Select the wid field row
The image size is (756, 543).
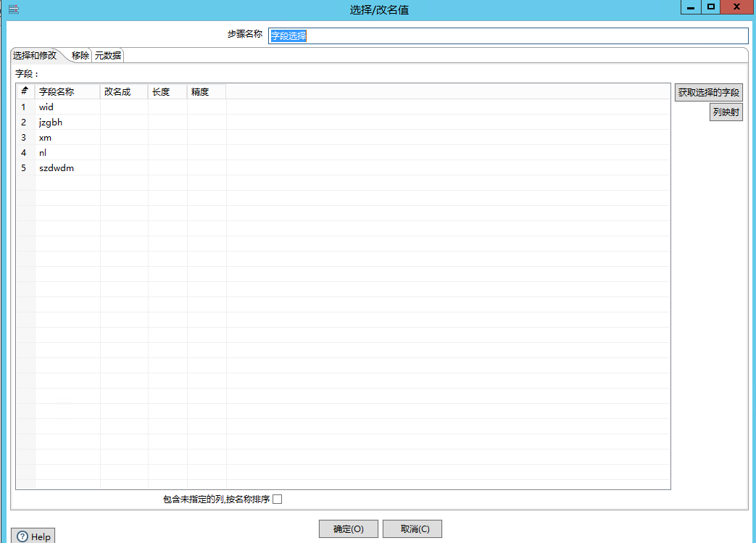click(x=343, y=107)
